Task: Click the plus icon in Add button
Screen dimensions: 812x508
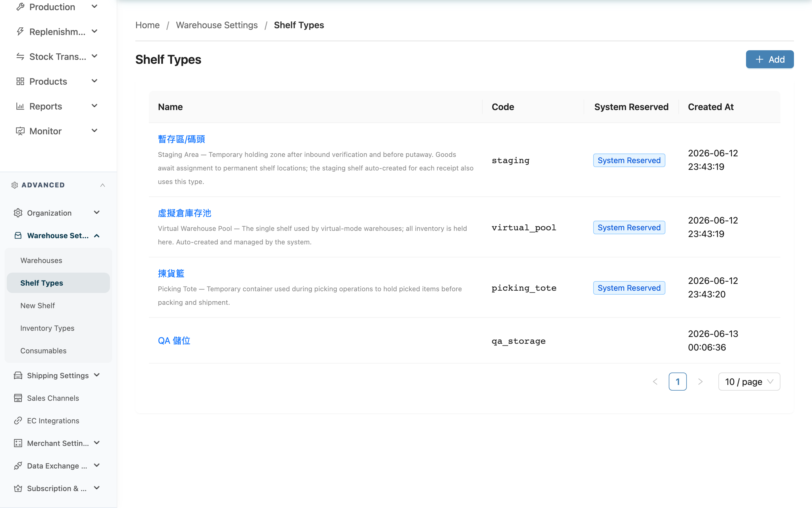Action: [759, 60]
